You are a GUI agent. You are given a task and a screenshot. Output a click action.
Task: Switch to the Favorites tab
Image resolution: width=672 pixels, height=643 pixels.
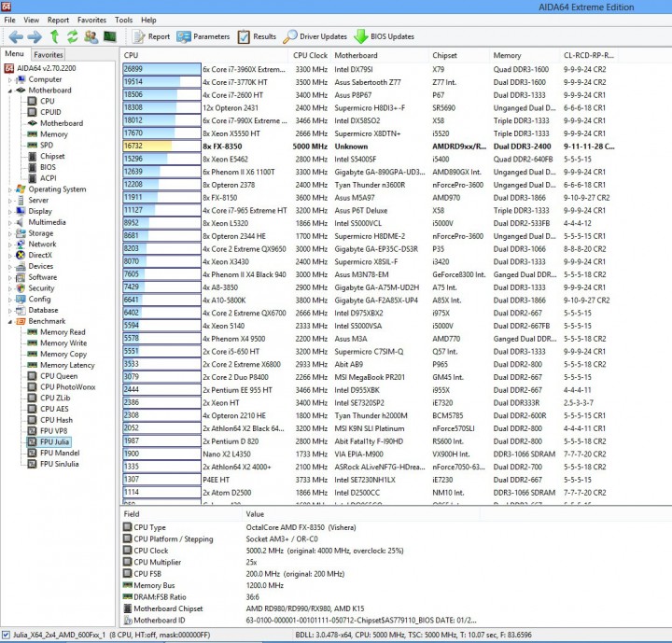(x=48, y=55)
